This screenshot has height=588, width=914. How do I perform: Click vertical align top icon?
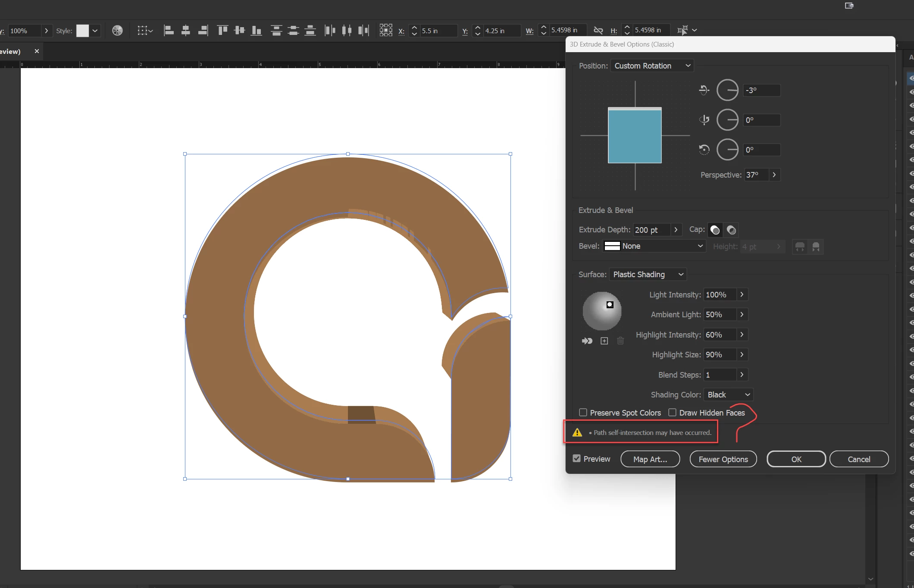tap(222, 31)
